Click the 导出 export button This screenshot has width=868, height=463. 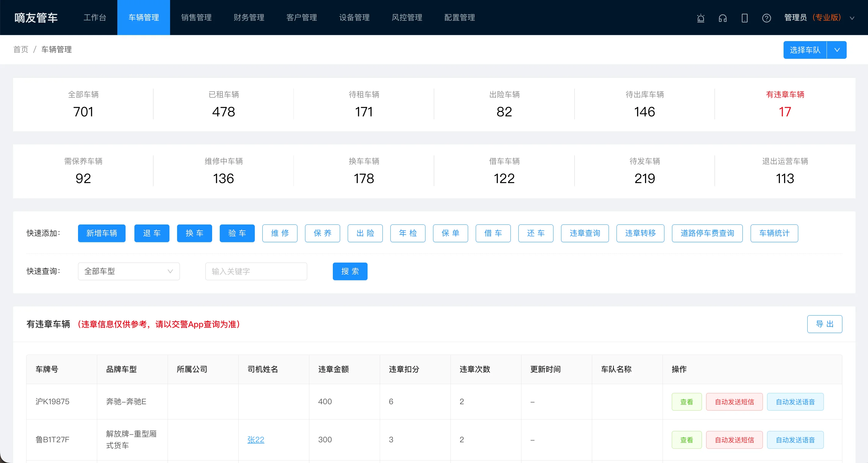click(x=824, y=324)
